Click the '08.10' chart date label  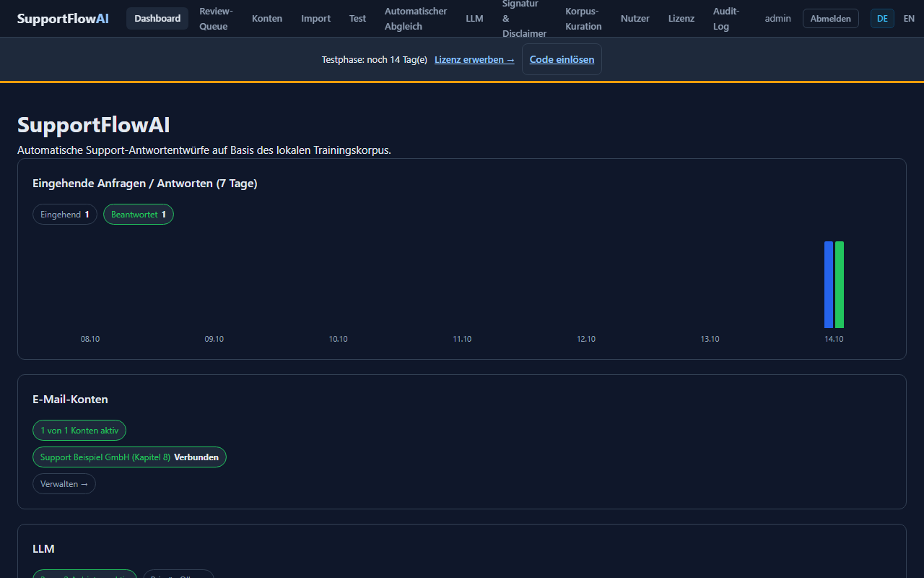[x=90, y=339]
